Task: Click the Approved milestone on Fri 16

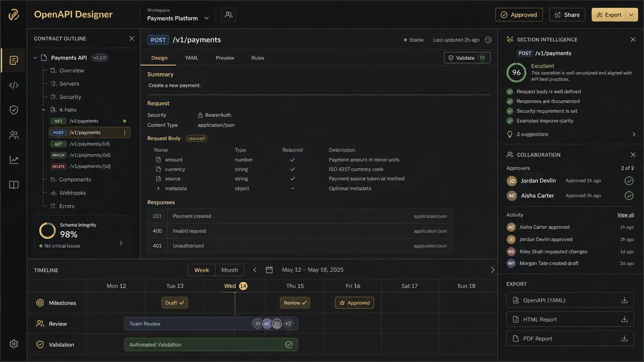Action: click(x=354, y=303)
